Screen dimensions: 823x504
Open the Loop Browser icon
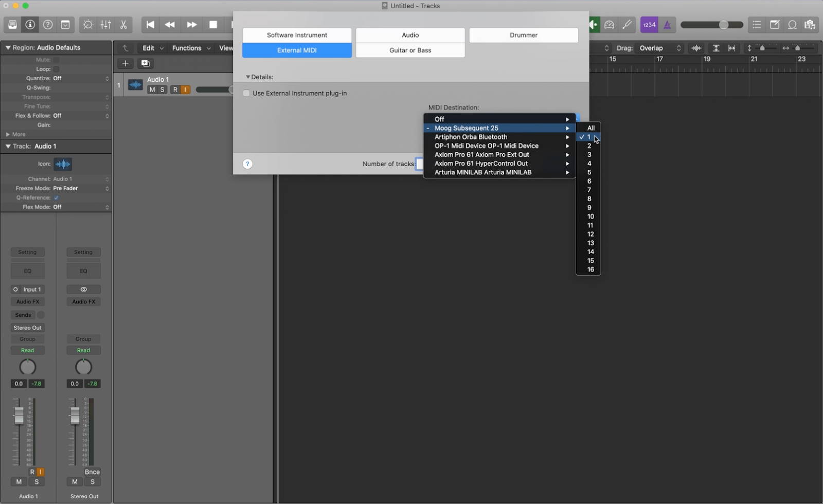pos(792,25)
